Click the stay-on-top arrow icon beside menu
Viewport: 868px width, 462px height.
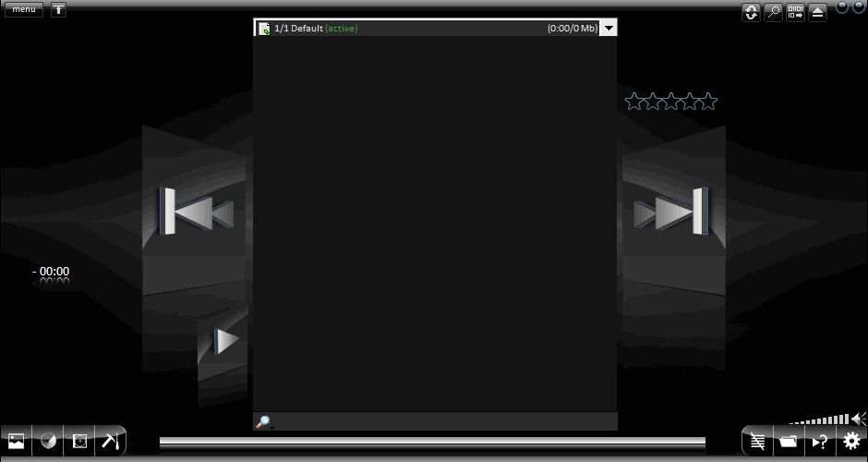coord(59,9)
